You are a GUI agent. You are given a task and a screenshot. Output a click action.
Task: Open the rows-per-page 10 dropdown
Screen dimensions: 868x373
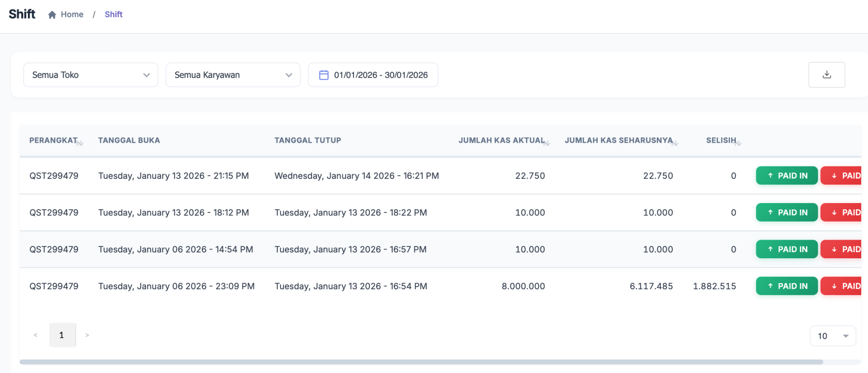[832, 336]
